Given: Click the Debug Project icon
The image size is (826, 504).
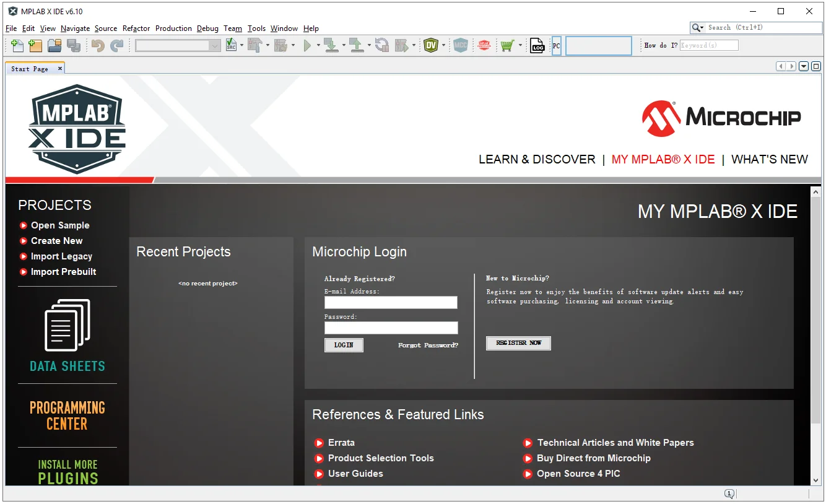Looking at the screenshot, I should click(x=401, y=45).
